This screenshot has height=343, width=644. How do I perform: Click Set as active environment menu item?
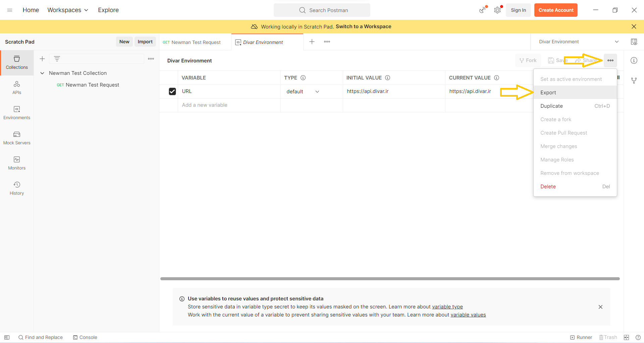click(x=575, y=79)
